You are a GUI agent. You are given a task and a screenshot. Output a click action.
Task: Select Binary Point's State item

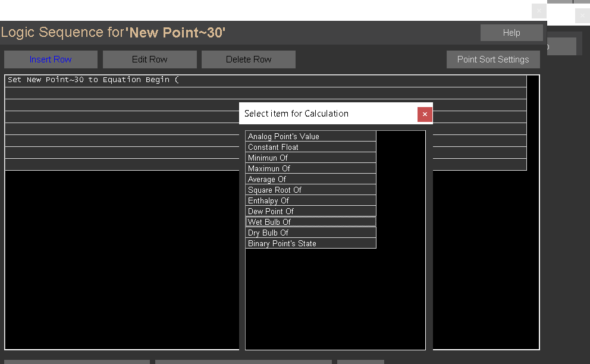310,243
